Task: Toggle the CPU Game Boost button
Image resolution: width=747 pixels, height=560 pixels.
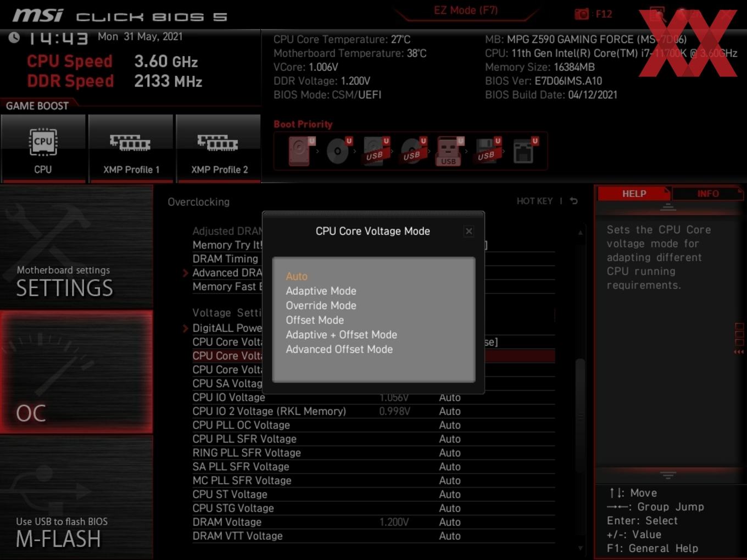Action: click(43, 148)
